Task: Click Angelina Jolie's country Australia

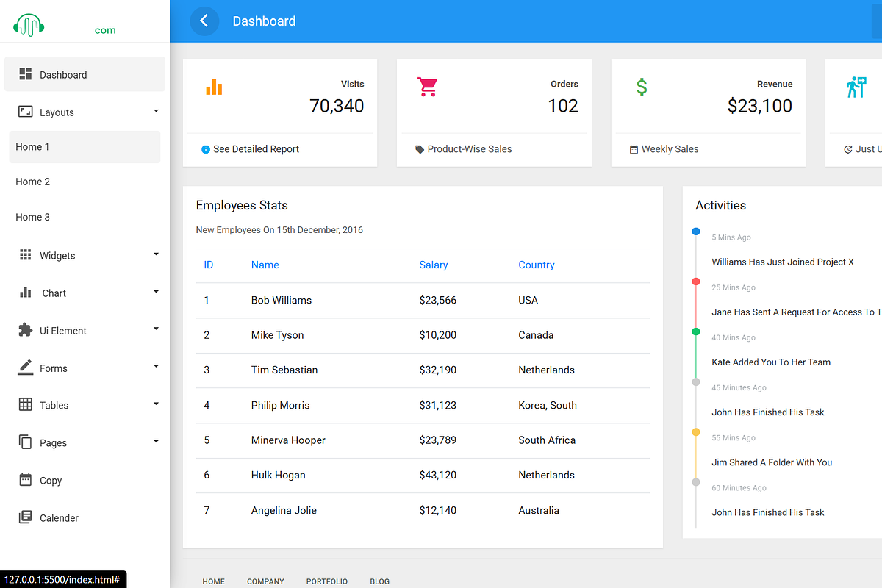Action: (x=539, y=510)
